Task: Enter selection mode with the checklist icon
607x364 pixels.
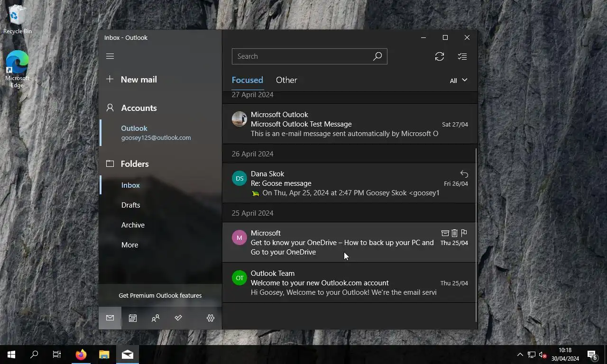Action: click(x=462, y=56)
